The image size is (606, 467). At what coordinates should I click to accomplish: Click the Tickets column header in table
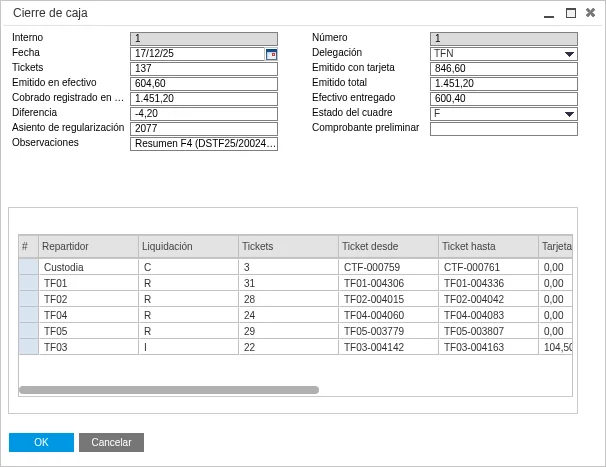[x=288, y=246]
